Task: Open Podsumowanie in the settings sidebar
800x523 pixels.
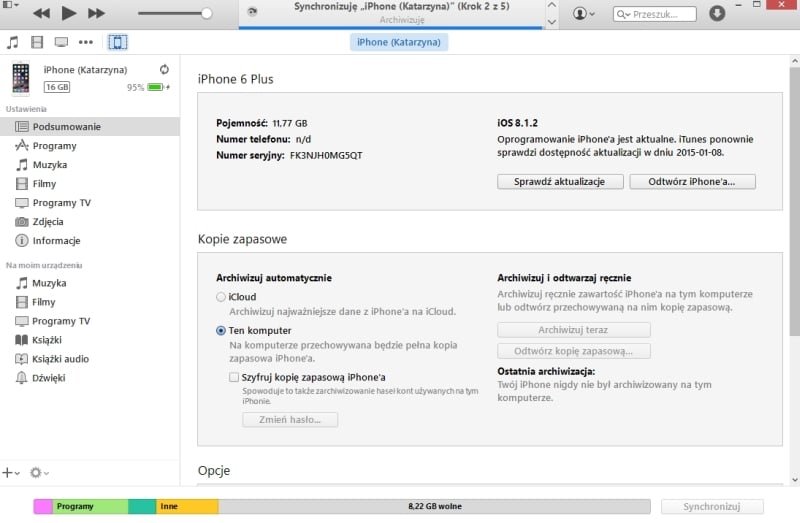Action: (x=90, y=127)
